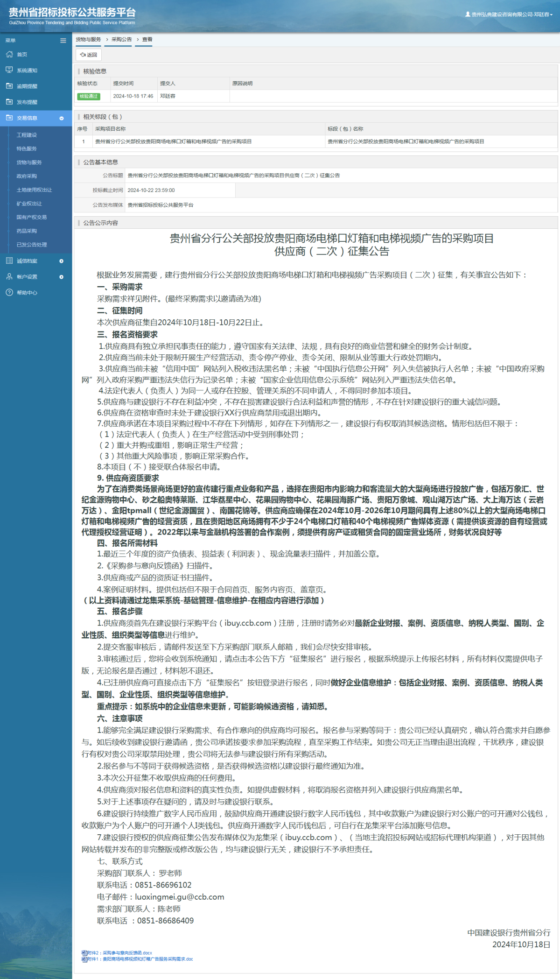The width and height of the screenshot is (560, 979).
Task: Click 采购公告 breadcrumb link
Action: click(121, 40)
